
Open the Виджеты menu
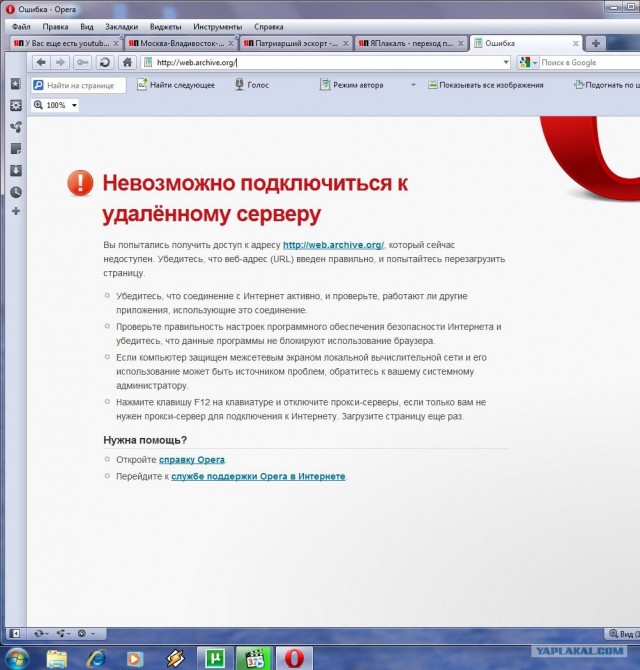(165, 26)
